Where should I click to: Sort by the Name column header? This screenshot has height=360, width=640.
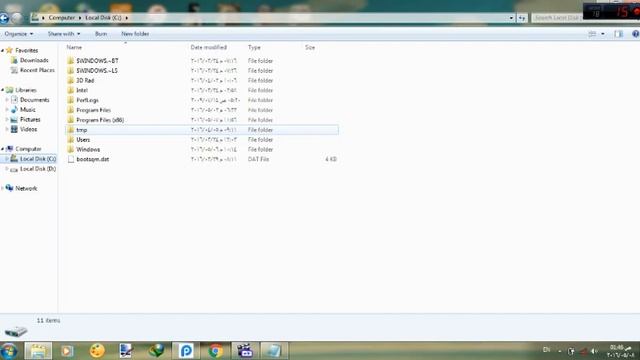click(74, 47)
